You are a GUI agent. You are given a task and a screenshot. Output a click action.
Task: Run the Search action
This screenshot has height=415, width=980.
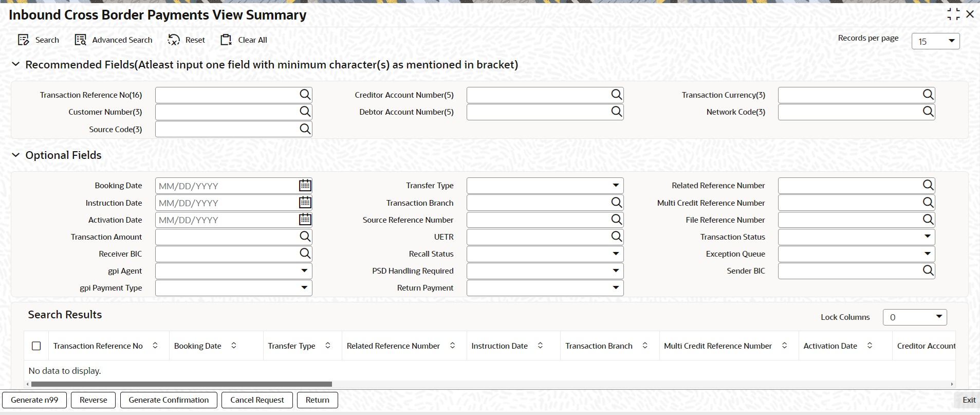tap(39, 40)
